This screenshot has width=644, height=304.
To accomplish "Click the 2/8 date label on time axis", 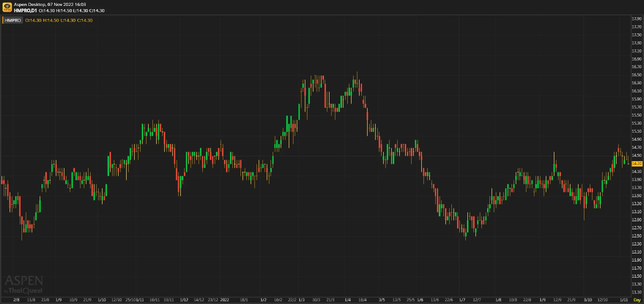I will click(x=16, y=299).
